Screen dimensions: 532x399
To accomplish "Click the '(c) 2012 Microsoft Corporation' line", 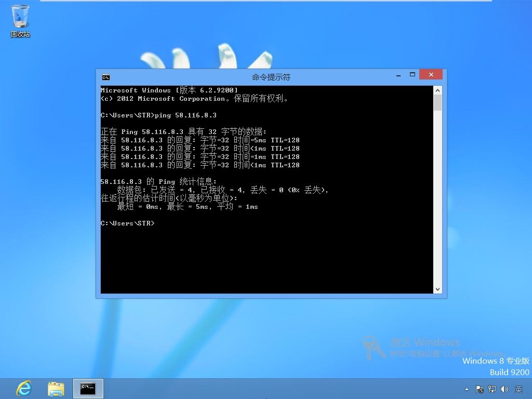I will point(194,99).
